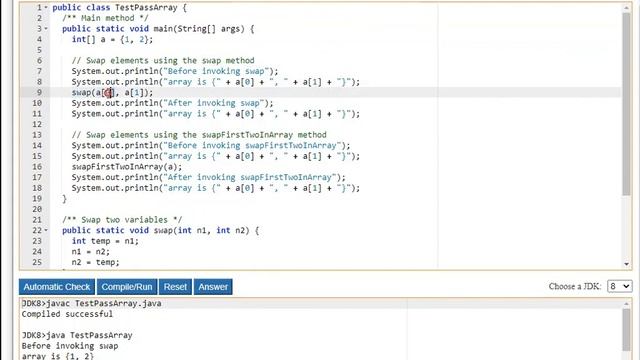The height and width of the screenshot is (360, 640).
Task: Click the comment 'Swap elements using the swap method'
Action: tap(163, 61)
